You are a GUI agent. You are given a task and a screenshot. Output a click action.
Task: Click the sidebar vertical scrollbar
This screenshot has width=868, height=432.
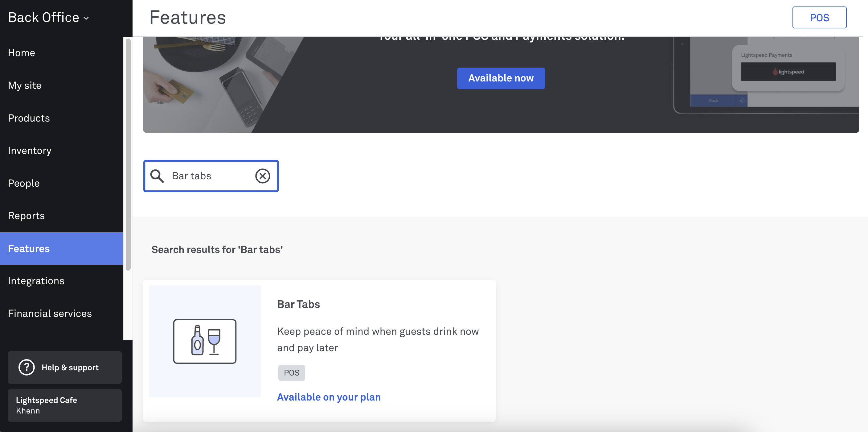[128, 155]
